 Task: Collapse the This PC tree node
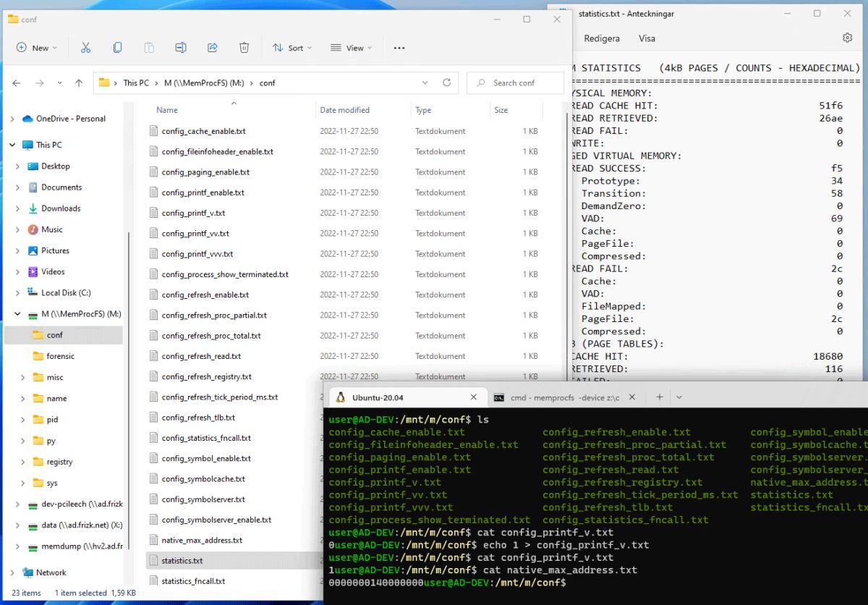coord(12,145)
